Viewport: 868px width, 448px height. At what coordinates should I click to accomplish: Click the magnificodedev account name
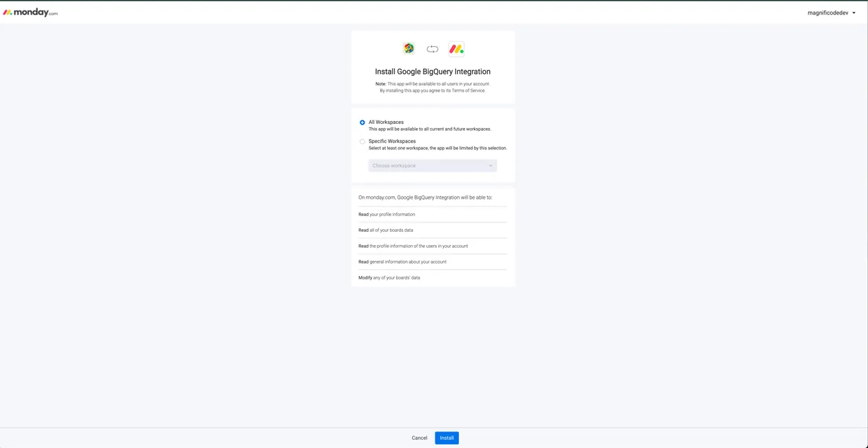click(827, 13)
